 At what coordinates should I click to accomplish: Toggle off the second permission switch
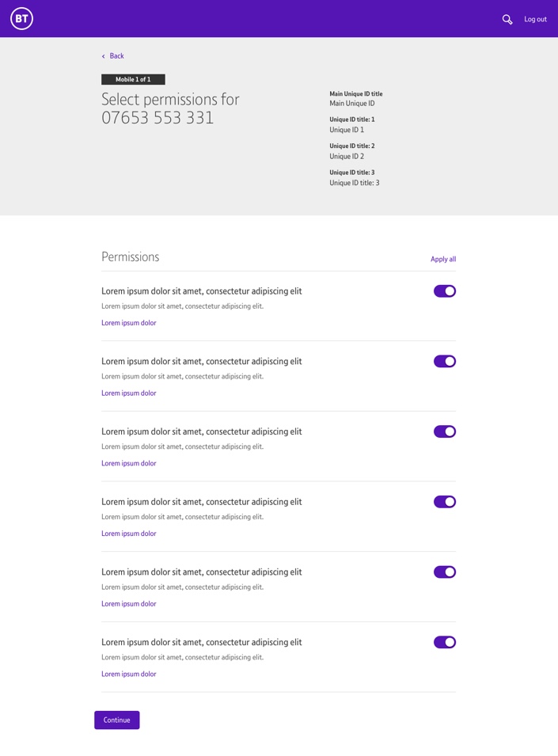click(x=445, y=362)
